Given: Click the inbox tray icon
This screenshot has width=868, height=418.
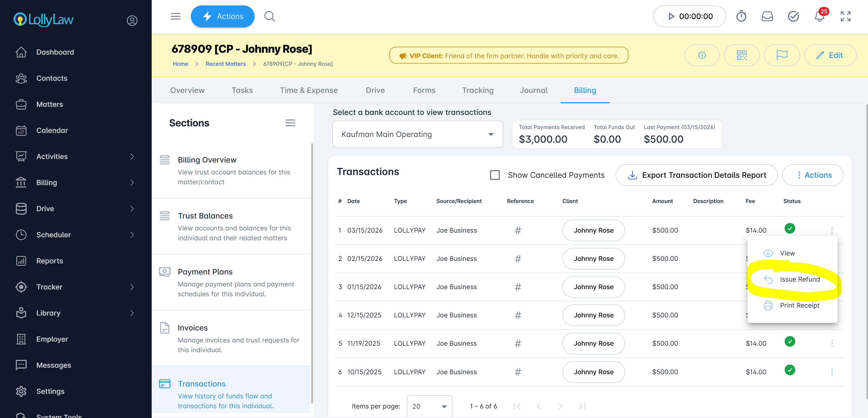Looking at the screenshot, I should [767, 17].
